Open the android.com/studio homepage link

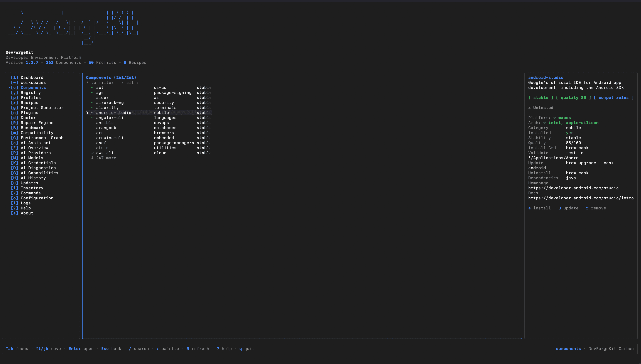574,188
